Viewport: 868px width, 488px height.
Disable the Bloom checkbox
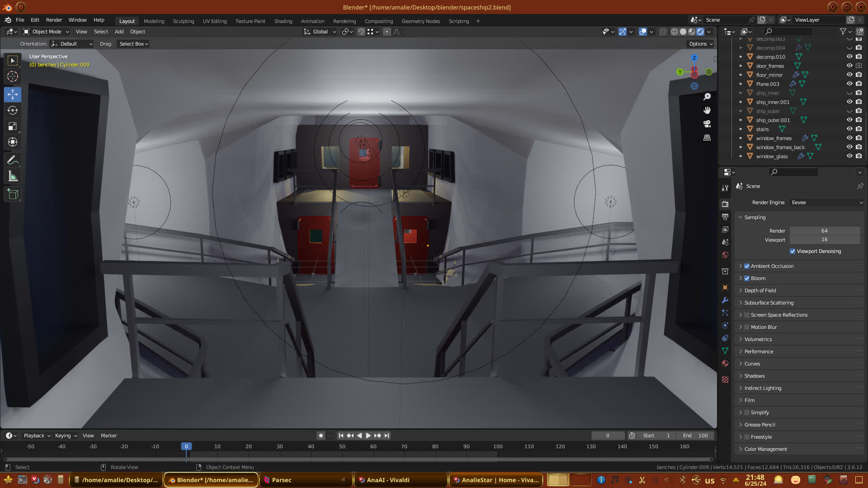click(747, 278)
